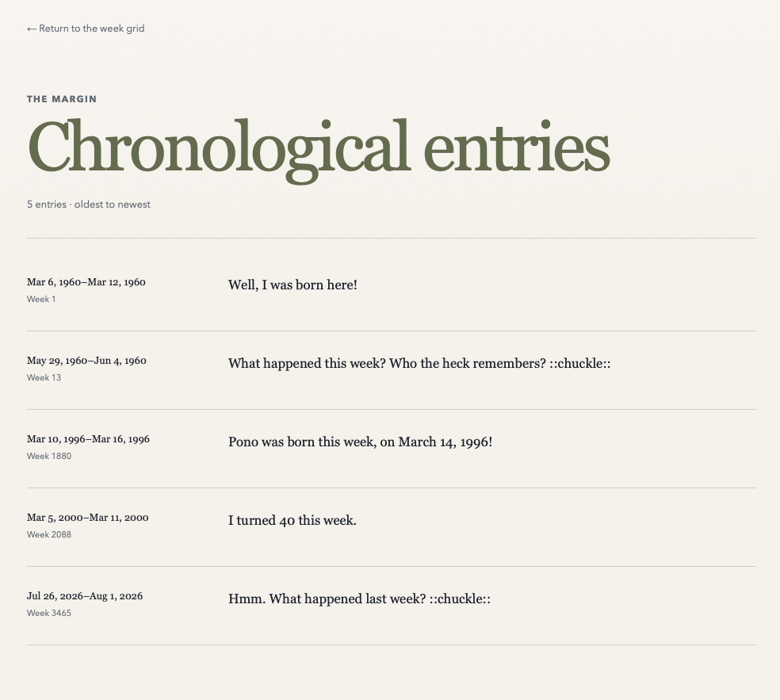Open the 'Who the heck remembers?' entry

click(x=419, y=363)
